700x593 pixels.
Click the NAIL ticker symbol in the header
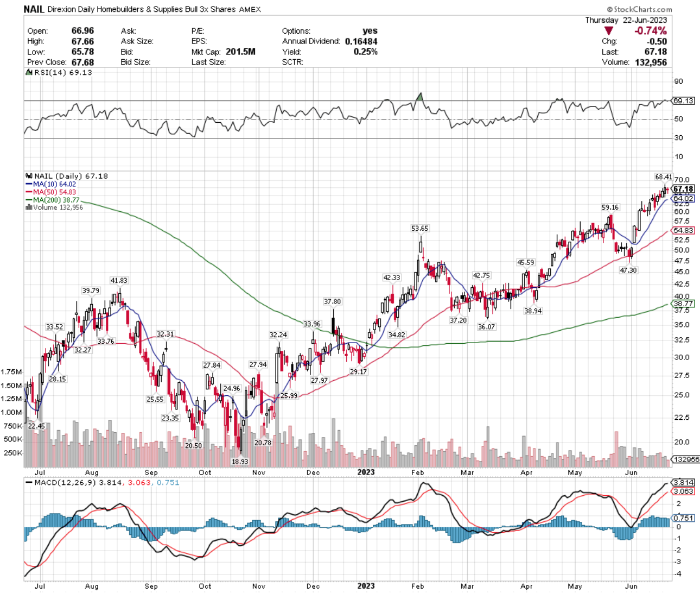(34, 9)
